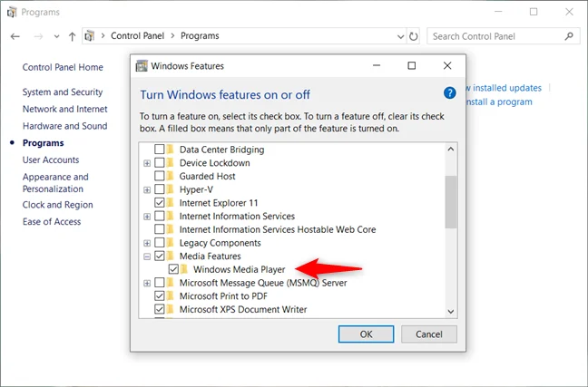Click the Forward arrow in Programs window
Viewport: 588px width, 387px height.
tap(38, 36)
